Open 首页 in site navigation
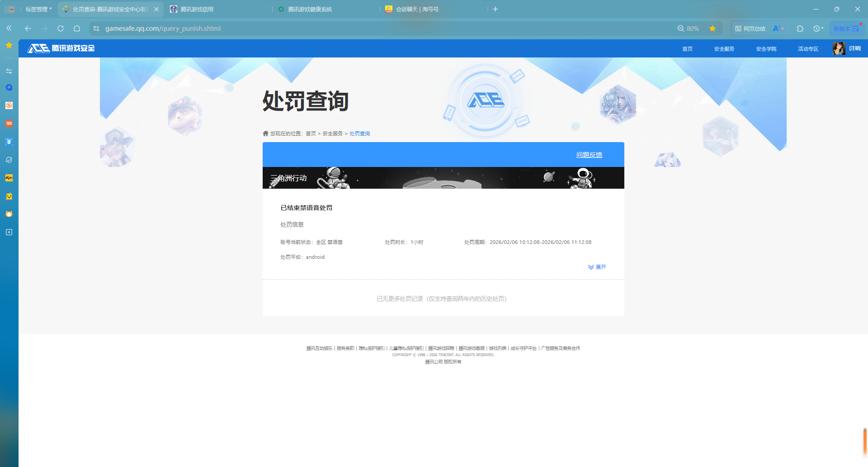Screen dimensions: 868x467 687,49
